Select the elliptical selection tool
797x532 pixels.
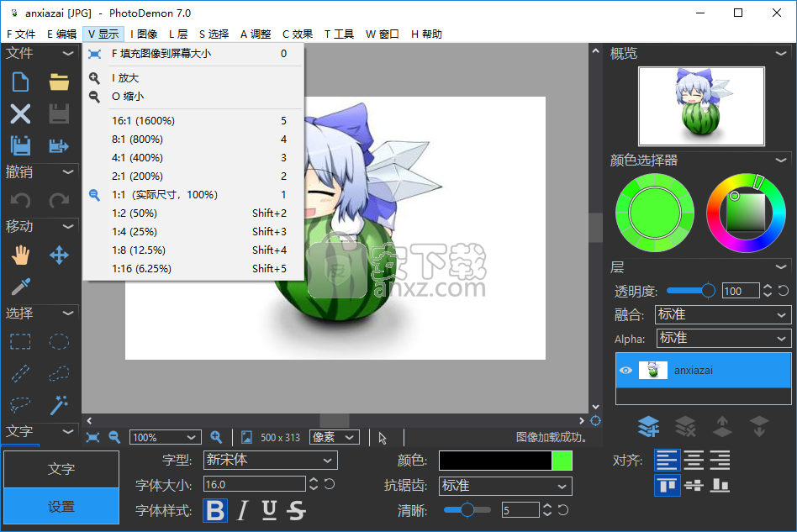click(x=59, y=342)
